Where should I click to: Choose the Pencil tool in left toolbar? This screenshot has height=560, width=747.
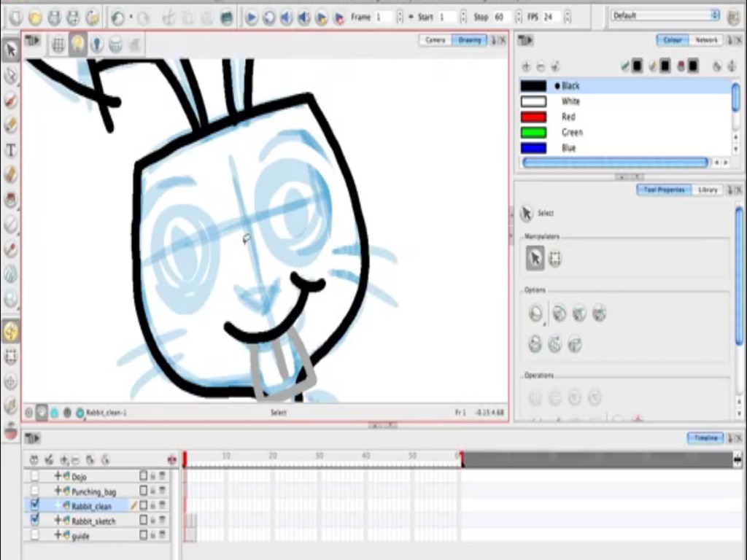[10, 125]
